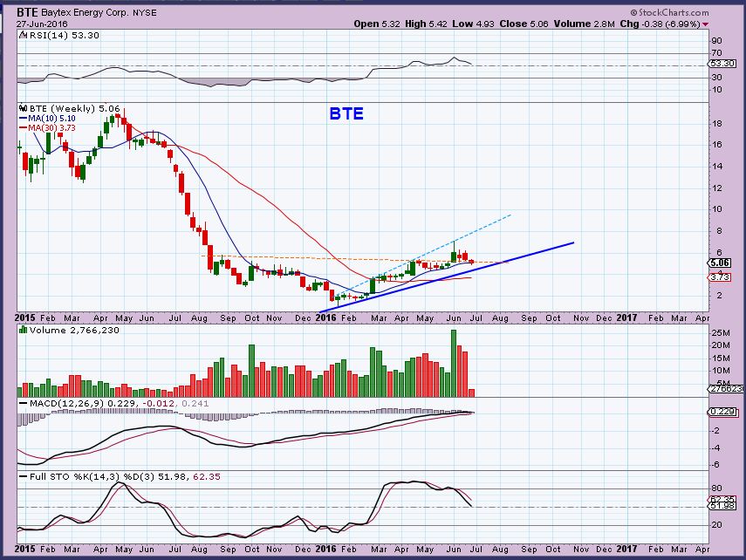Click the red down-arrow next to Chg
Screen dimensions: 746x560
pos(705,24)
